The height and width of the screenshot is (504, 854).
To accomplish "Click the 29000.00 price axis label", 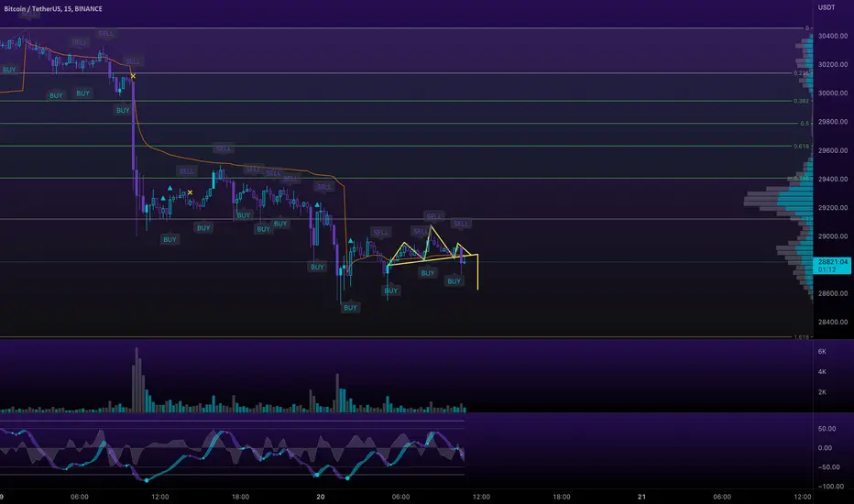I will tap(833, 236).
